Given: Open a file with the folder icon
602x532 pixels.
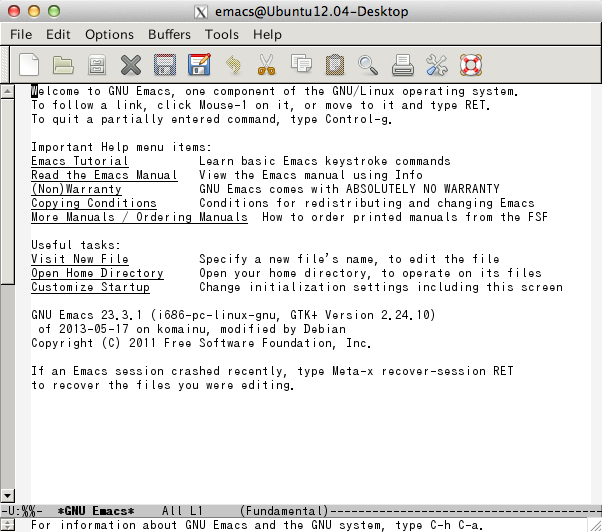Looking at the screenshot, I should pos(63,64).
